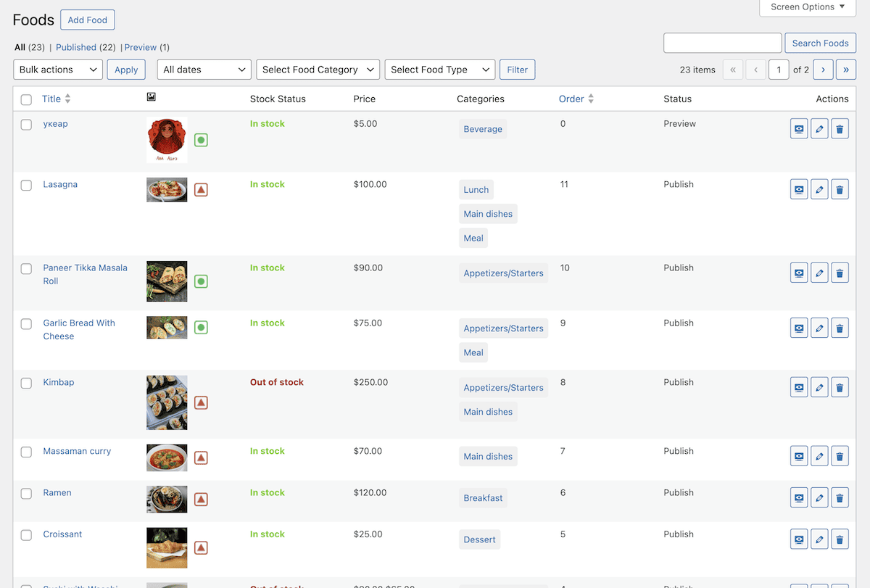Click the edit pencil for Kimbap
The height and width of the screenshot is (588, 870).
(x=819, y=389)
